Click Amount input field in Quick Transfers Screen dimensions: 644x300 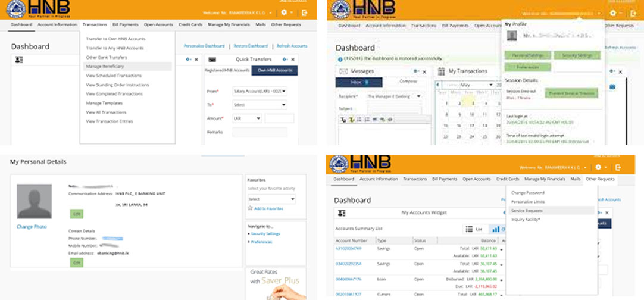coord(279,118)
